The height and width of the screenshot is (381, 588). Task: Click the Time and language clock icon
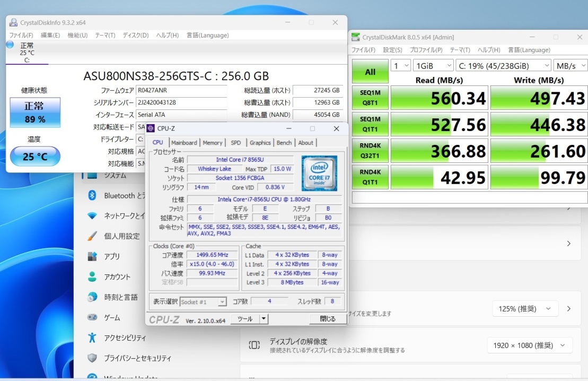tap(92, 297)
